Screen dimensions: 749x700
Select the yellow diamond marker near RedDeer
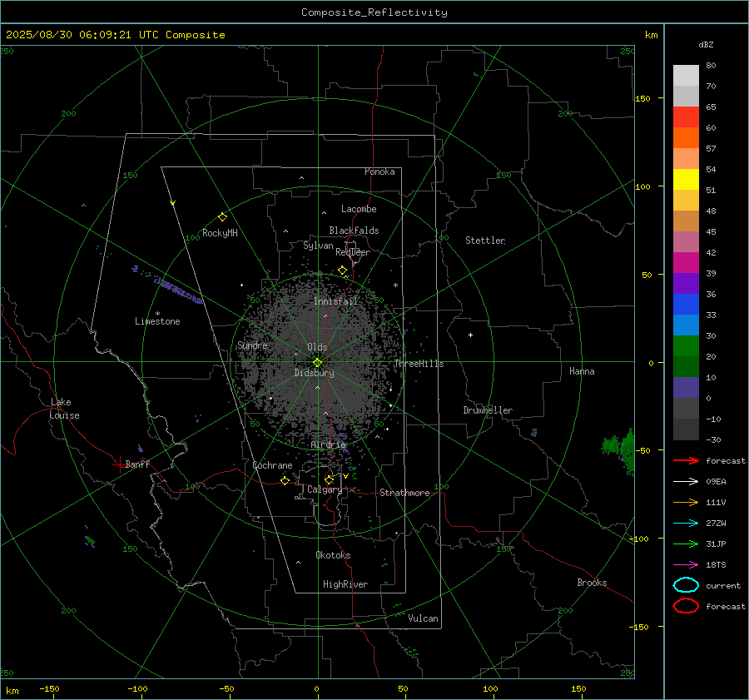342,271
